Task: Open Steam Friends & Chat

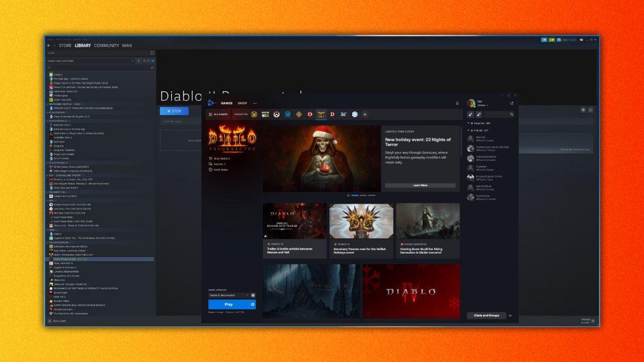Action: click(587, 321)
